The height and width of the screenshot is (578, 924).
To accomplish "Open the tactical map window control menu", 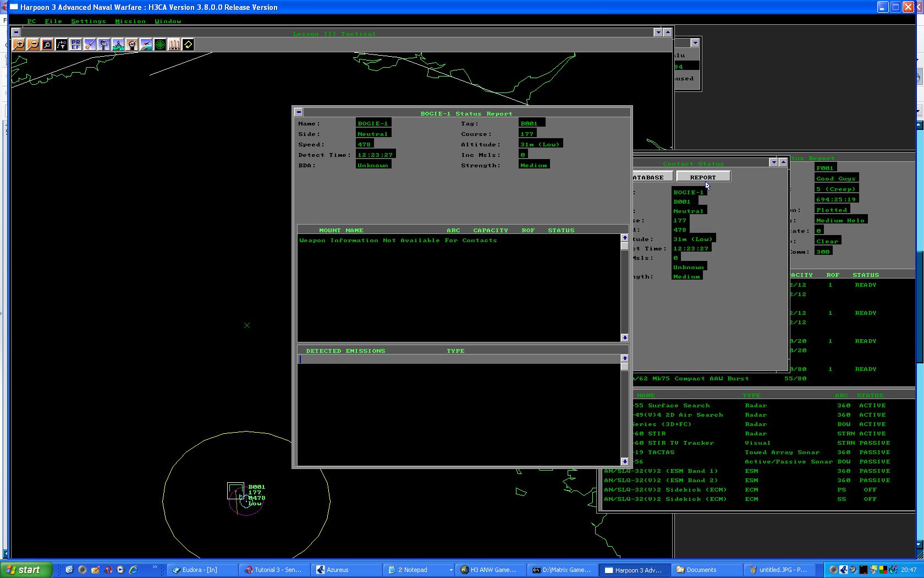I will point(16,32).
